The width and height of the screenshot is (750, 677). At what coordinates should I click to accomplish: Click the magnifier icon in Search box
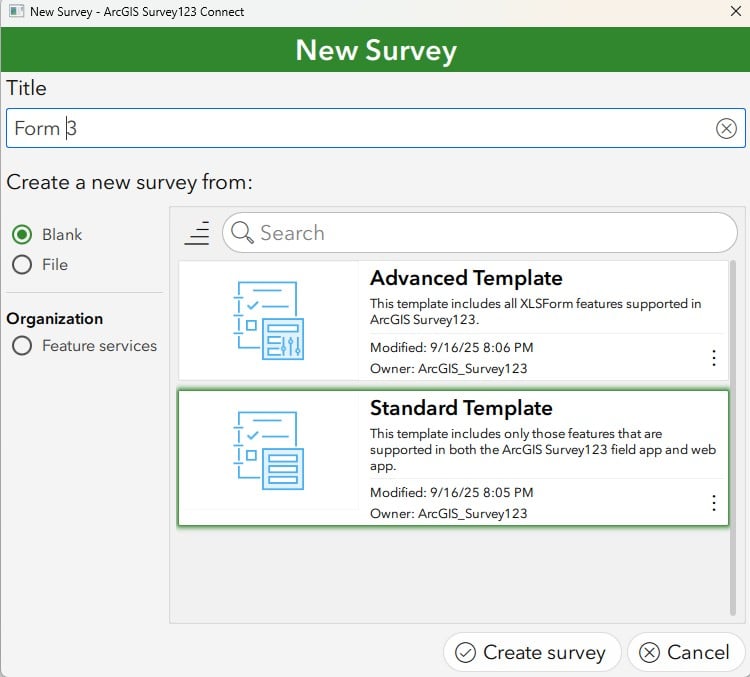(x=242, y=233)
